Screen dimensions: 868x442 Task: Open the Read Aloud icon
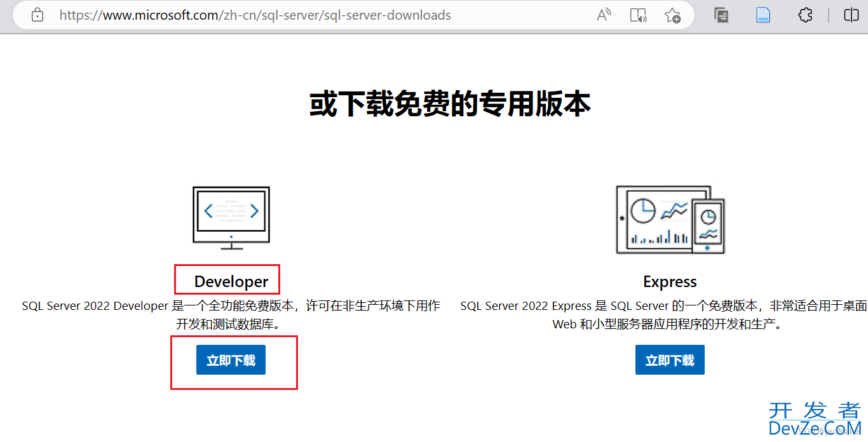coord(604,15)
